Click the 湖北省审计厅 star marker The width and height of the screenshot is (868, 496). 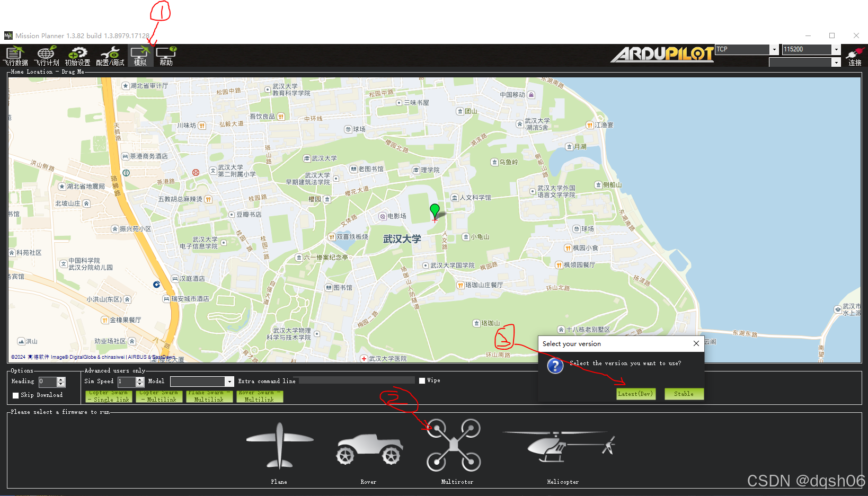(126, 86)
